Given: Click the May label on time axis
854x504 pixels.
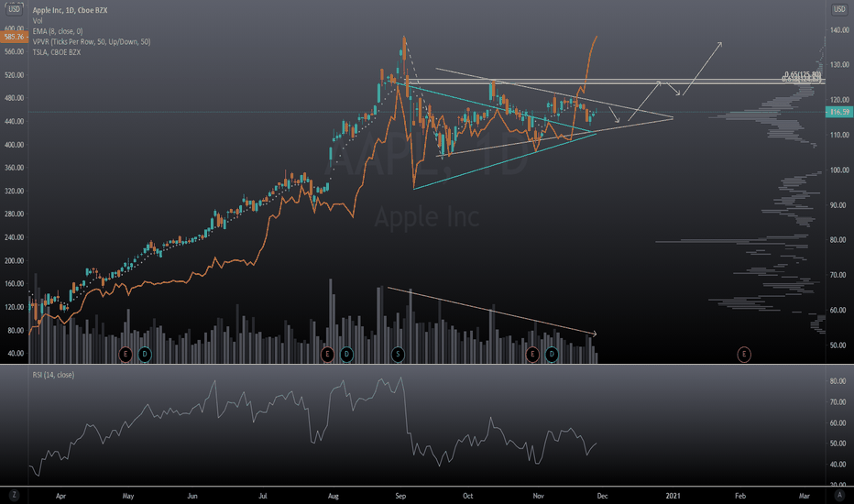Looking at the screenshot, I should pyautogui.click(x=128, y=496).
